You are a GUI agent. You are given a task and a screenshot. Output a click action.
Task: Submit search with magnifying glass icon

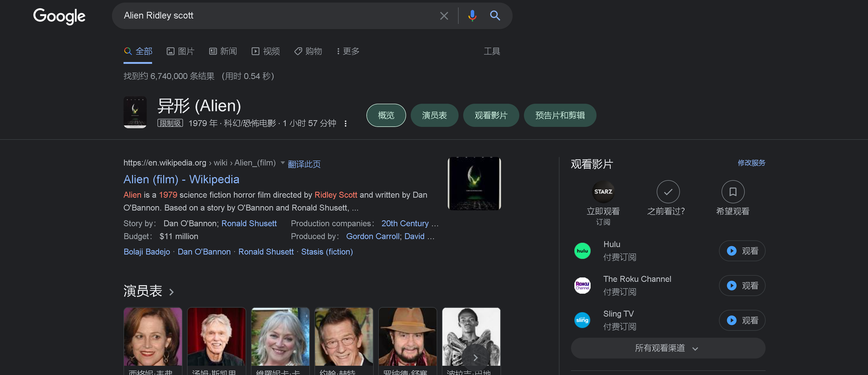tap(495, 15)
